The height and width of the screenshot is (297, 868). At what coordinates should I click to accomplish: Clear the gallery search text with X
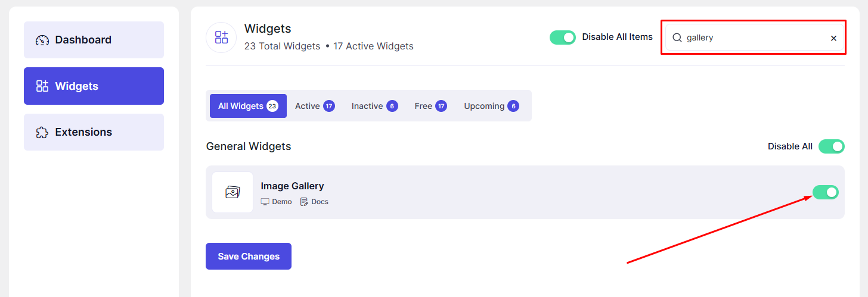tap(833, 38)
